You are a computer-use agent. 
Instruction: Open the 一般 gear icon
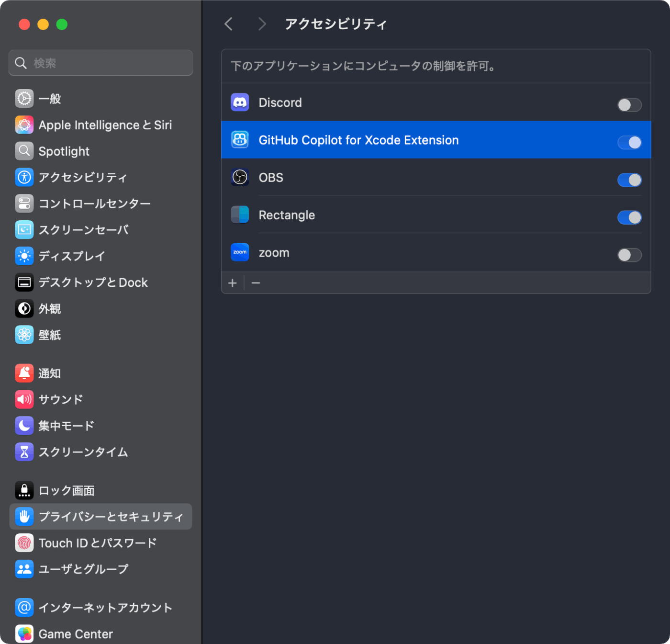(24, 99)
